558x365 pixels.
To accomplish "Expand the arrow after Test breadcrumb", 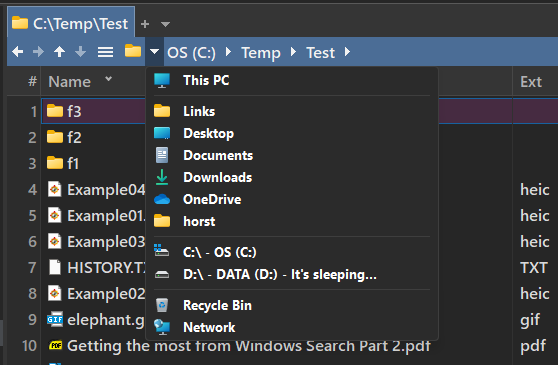I will [347, 52].
